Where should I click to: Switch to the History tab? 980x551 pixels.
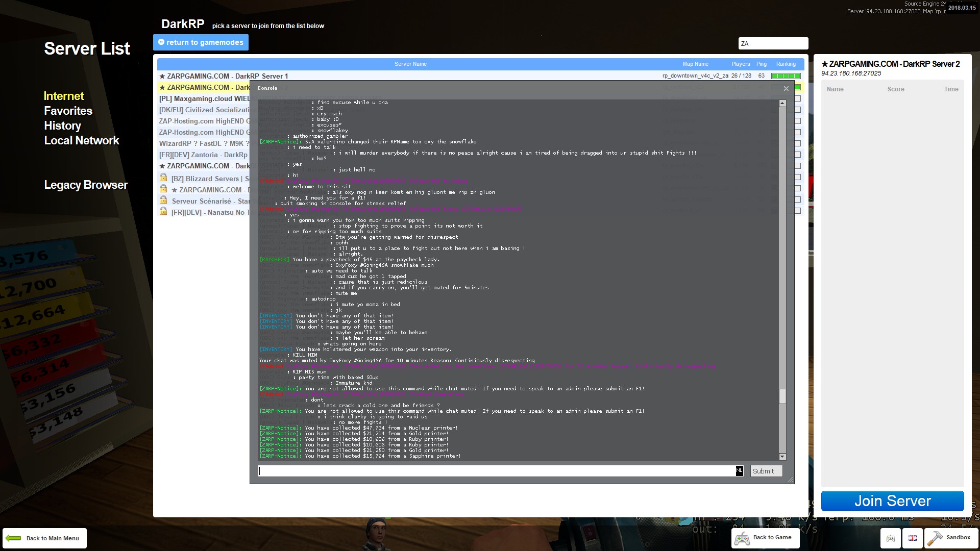tap(62, 126)
